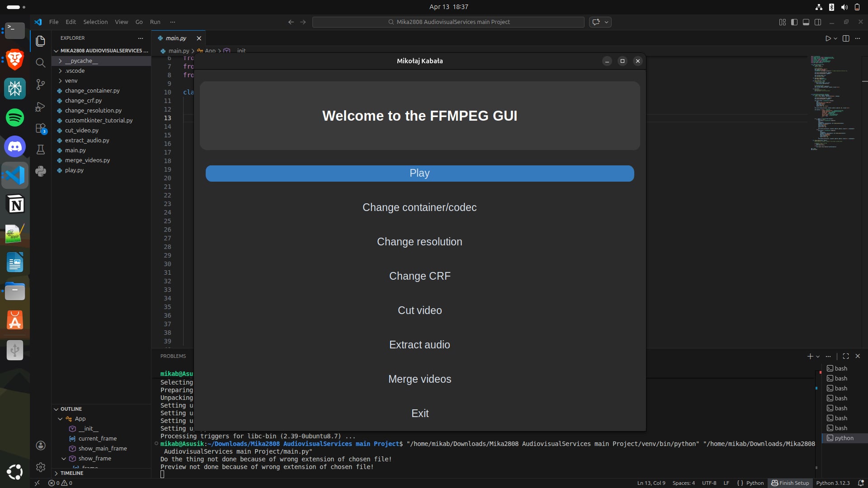Open the Source Control view icon
Viewport: 868px width, 488px height.
coord(41,84)
